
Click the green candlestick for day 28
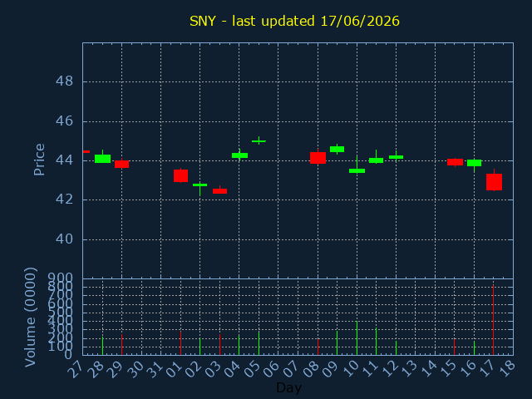click(102, 159)
